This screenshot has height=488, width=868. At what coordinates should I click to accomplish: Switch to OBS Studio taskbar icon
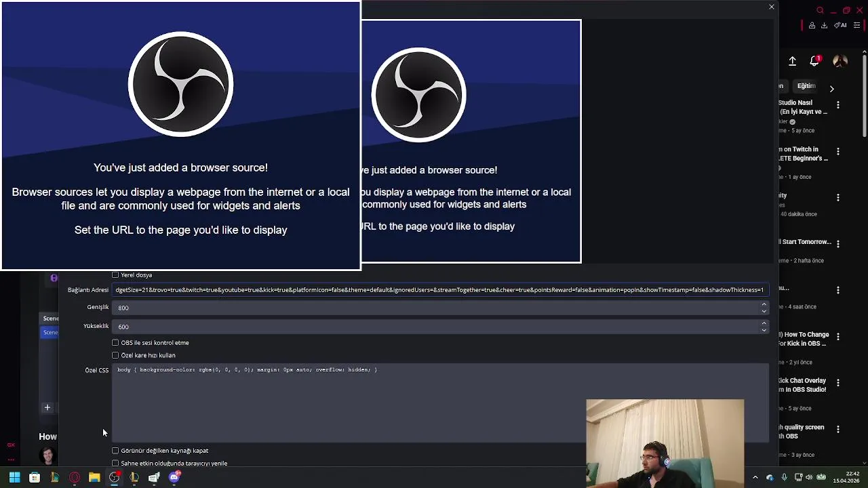114,478
